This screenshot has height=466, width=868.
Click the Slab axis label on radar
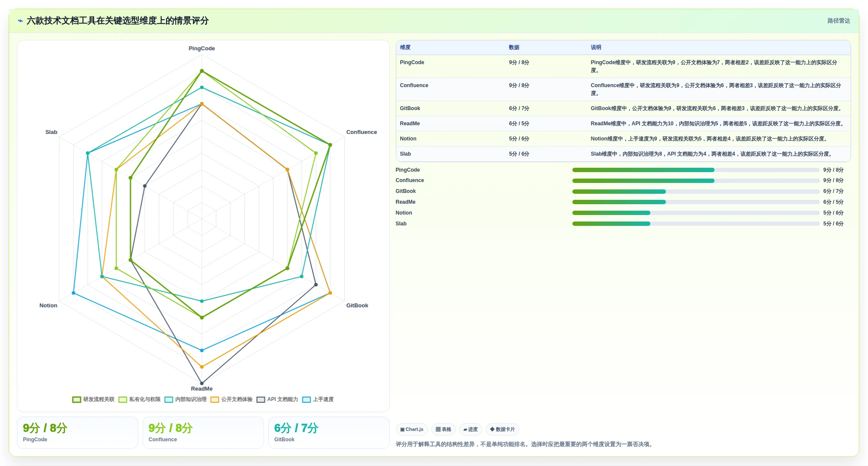pos(51,132)
